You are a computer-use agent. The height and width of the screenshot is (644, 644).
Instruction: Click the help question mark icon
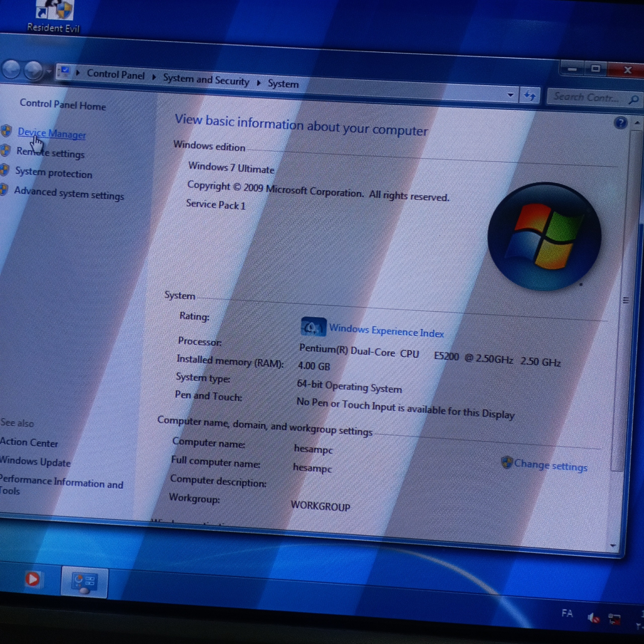click(620, 123)
